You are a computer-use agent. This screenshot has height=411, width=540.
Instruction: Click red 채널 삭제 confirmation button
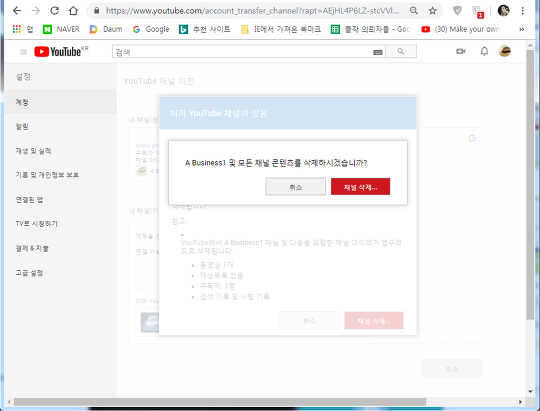tap(360, 187)
